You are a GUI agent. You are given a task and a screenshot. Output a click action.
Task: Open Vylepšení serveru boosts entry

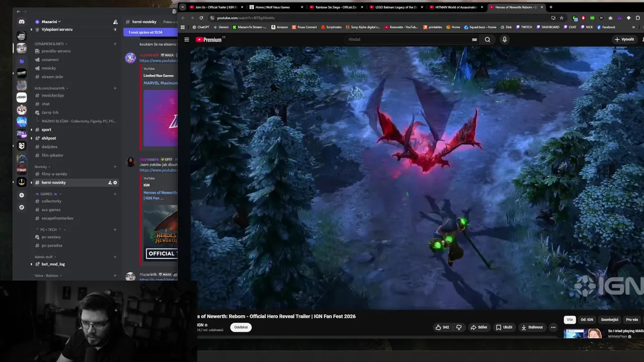pos(57,30)
